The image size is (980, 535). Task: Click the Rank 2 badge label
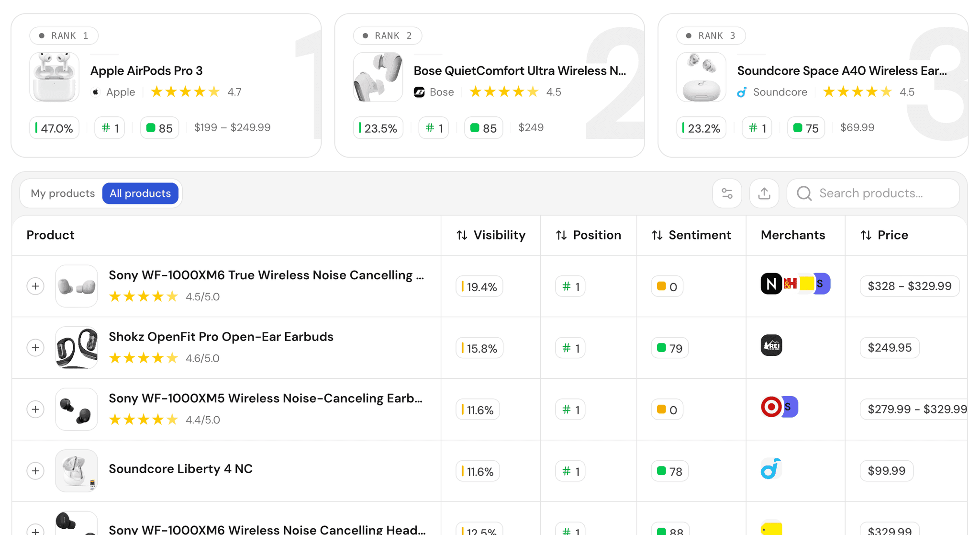pos(388,36)
